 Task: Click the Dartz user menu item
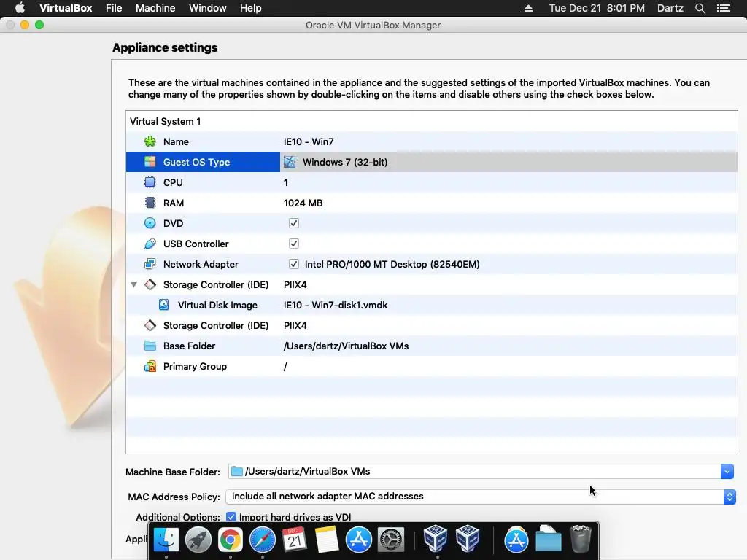[x=670, y=8]
